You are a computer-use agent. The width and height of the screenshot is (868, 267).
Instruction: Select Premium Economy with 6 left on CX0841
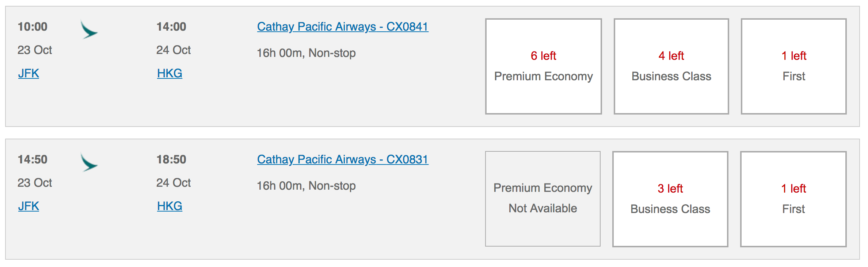point(544,66)
